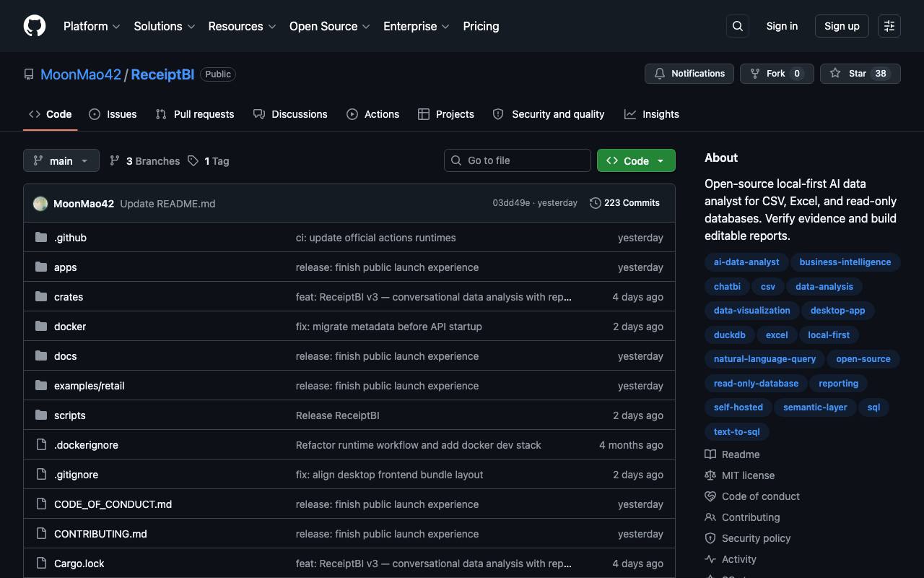This screenshot has width=924, height=578.
Task: Select the business-intelligence topic tag
Action: 845,262
